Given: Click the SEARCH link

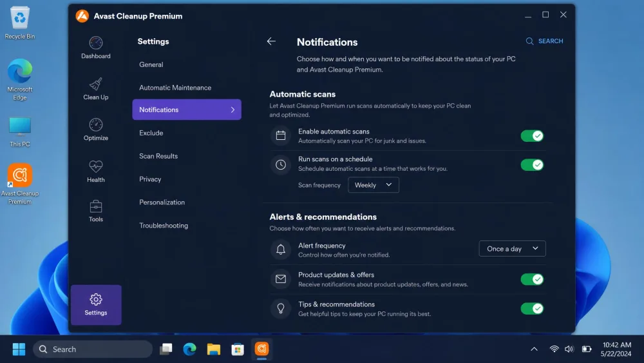Looking at the screenshot, I should [551, 41].
